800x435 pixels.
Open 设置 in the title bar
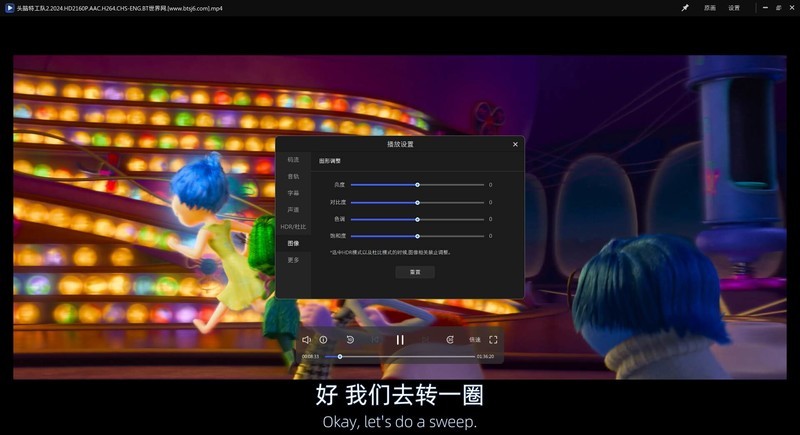tap(734, 8)
